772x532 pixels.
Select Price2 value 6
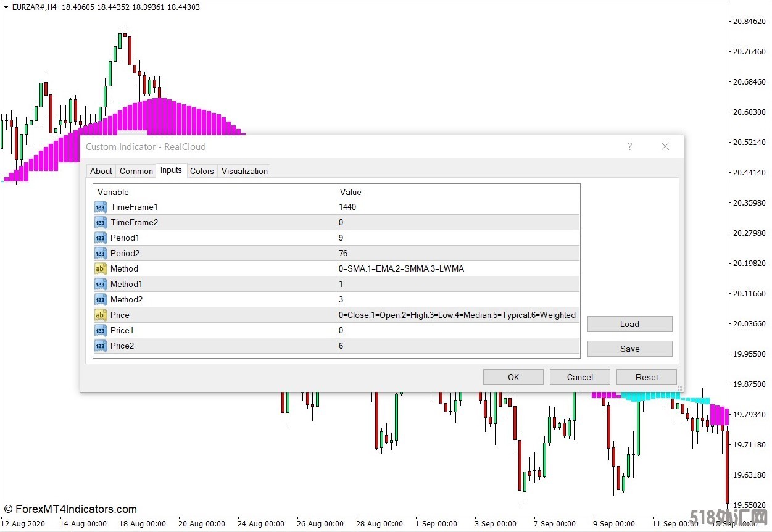click(458, 346)
